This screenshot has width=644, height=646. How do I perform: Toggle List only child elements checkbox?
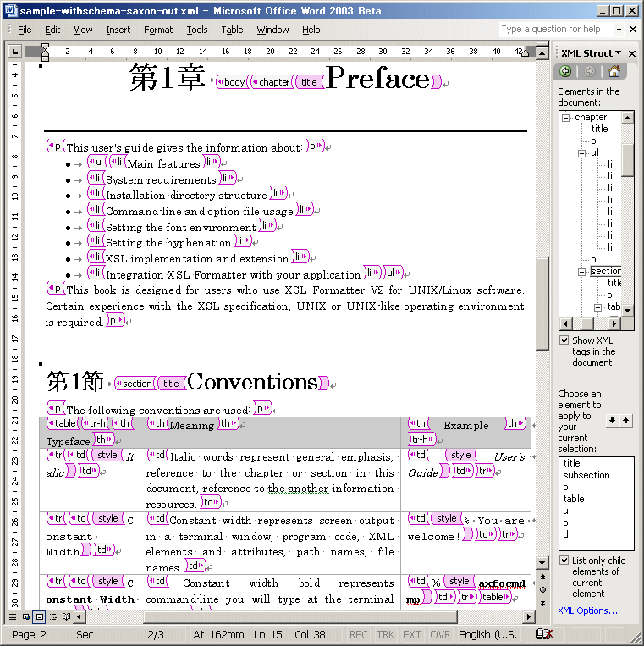pyautogui.click(x=564, y=560)
